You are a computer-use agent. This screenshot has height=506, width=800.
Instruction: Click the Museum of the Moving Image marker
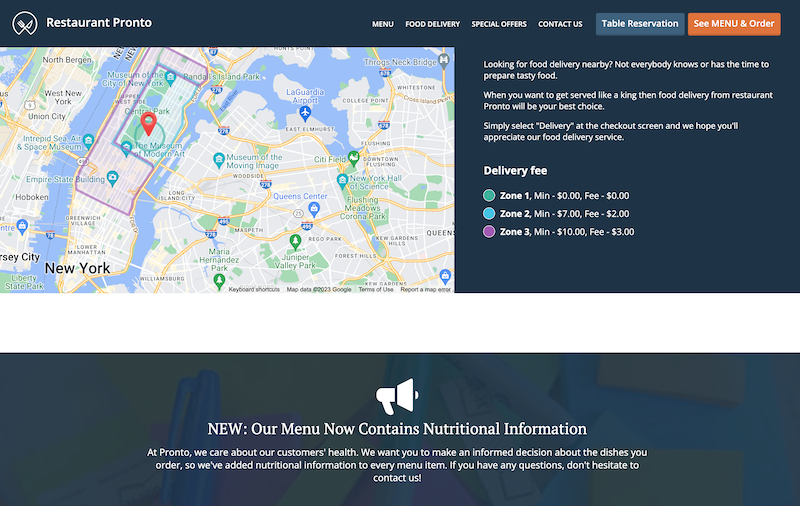point(217,159)
